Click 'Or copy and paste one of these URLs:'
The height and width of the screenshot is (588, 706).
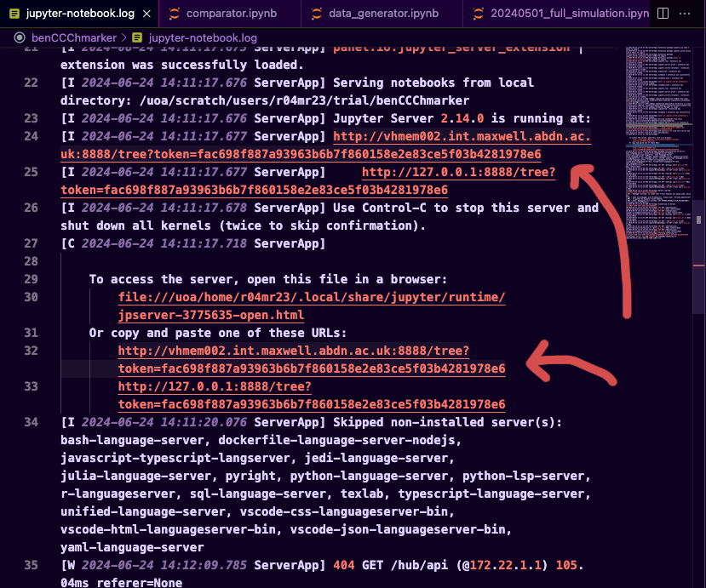pos(218,333)
